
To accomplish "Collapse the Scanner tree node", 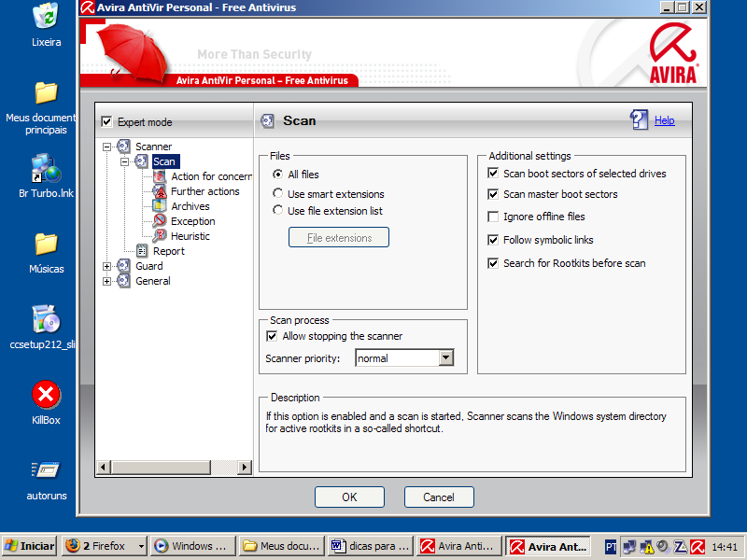I will click(106, 147).
